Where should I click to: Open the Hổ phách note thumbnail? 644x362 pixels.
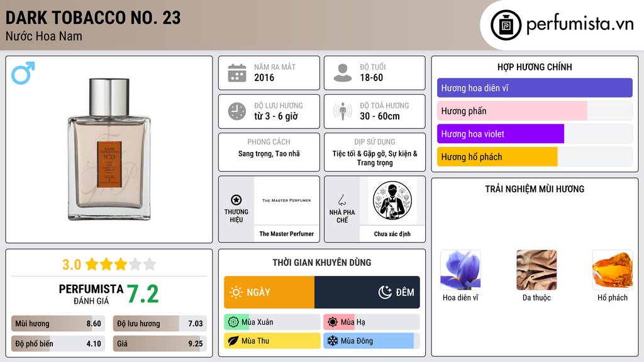[613, 270]
